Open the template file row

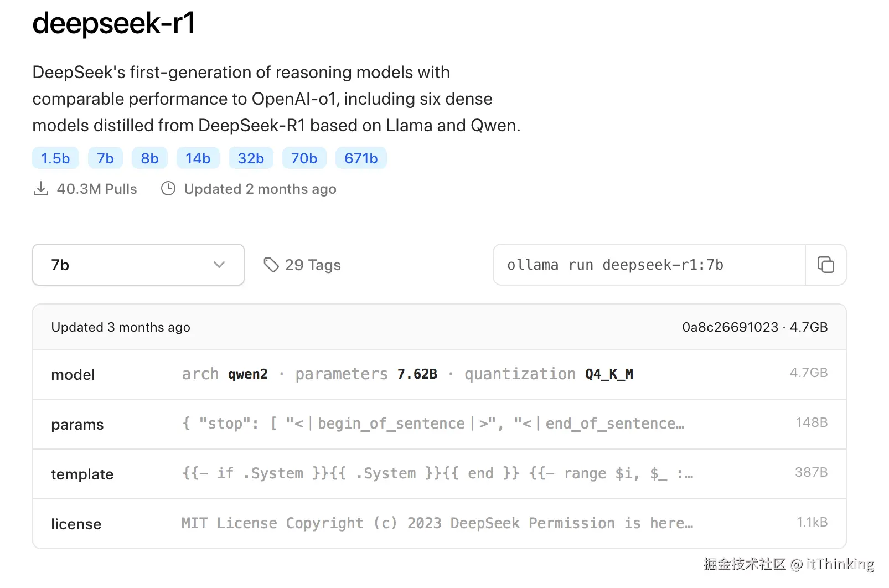(439, 474)
